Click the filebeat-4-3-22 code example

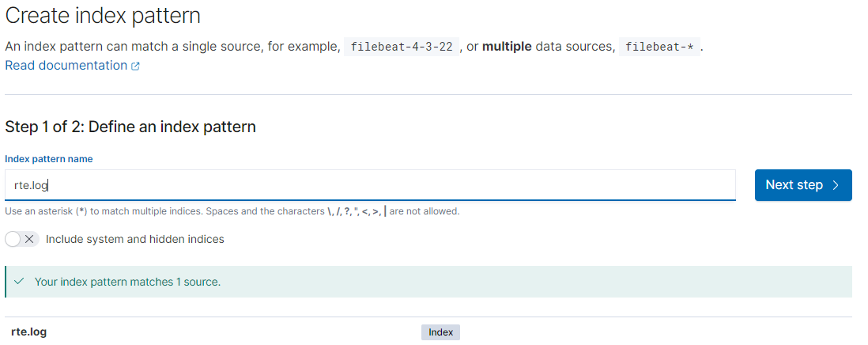[402, 47]
